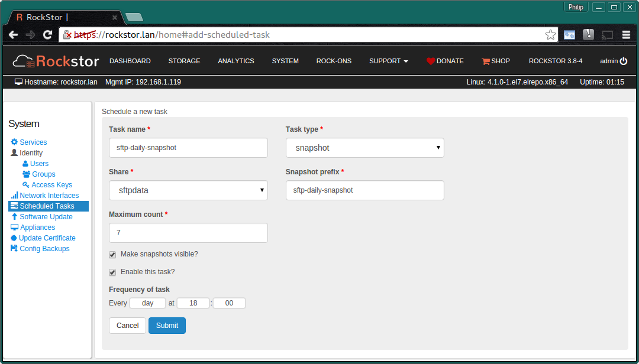Click the Update Certificate badge icon
Screen dimensions: 639x364
pyautogui.click(x=14, y=238)
